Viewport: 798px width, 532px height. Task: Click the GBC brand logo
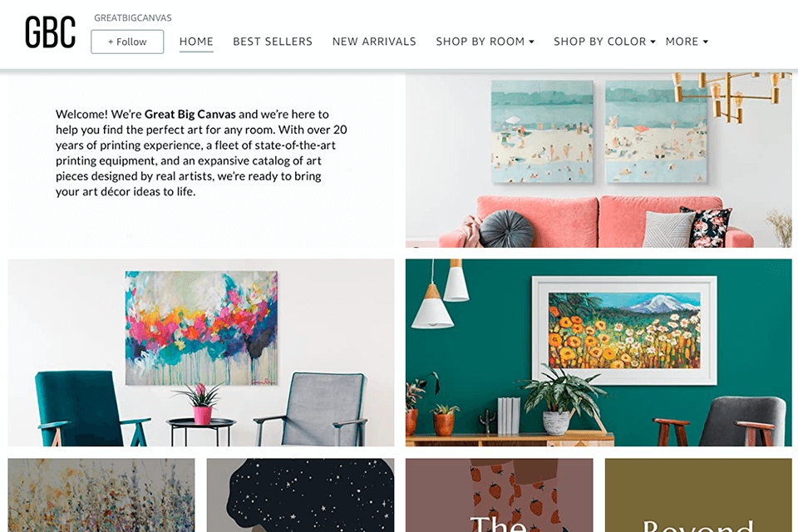tap(50, 32)
